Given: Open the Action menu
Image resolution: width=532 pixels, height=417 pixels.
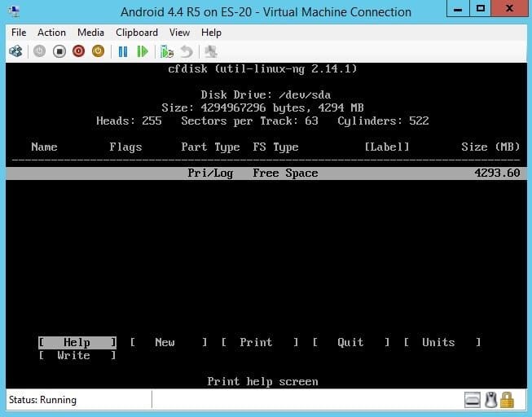Looking at the screenshot, I should (x=51, y=33).
